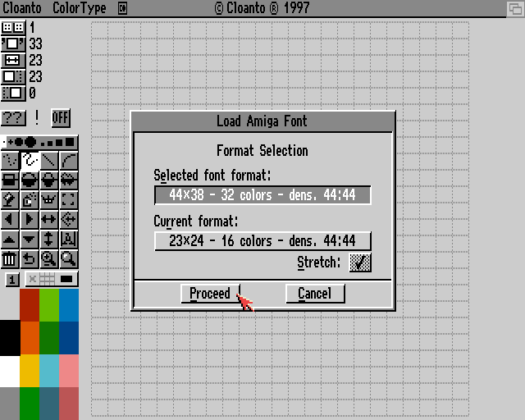525x420 pixels.
Task: Select the straight line tool
Action: (x=49, y=161)
